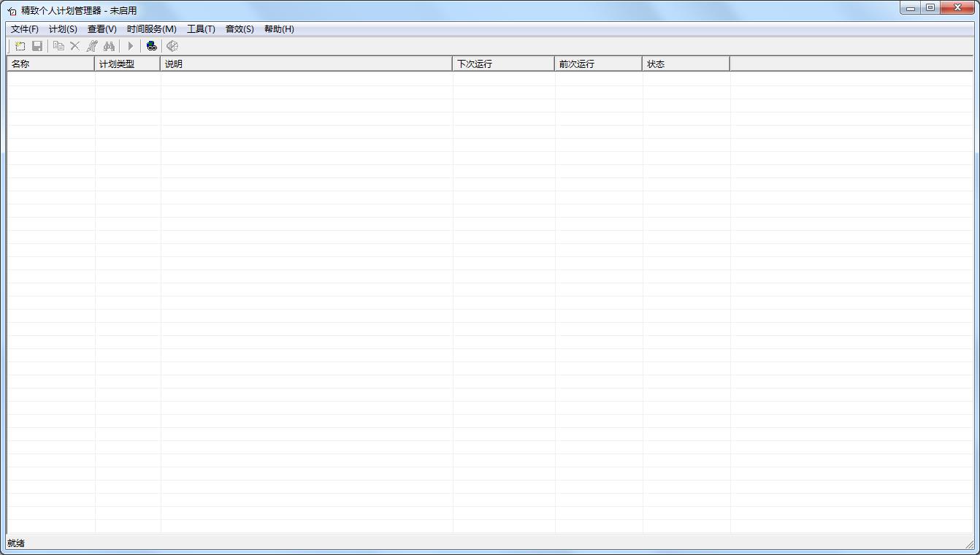Sort by the 名称 column header
This screenshot has width=980, height=555.
(x=51, y=64)
